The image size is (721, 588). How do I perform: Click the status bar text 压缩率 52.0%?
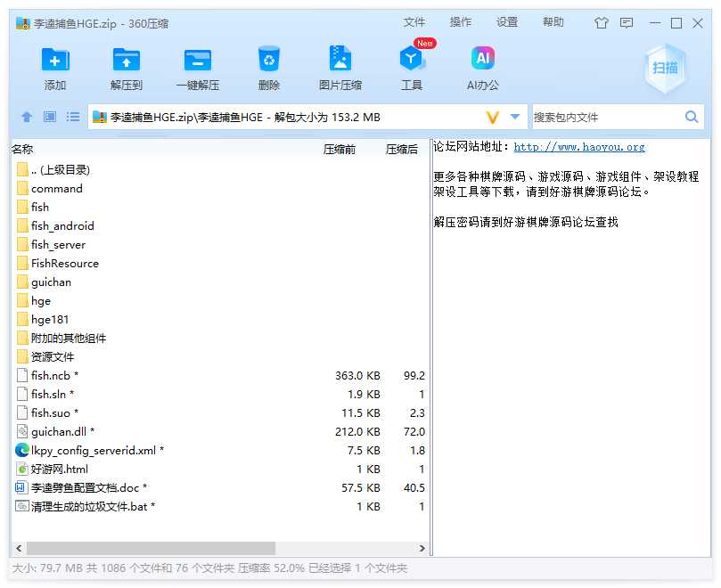click(x=271, y=568)
